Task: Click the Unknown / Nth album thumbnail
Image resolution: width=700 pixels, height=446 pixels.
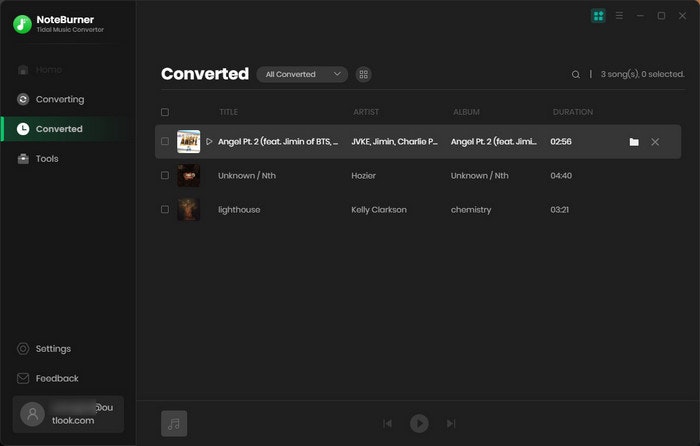Action: tap(188, 175)
